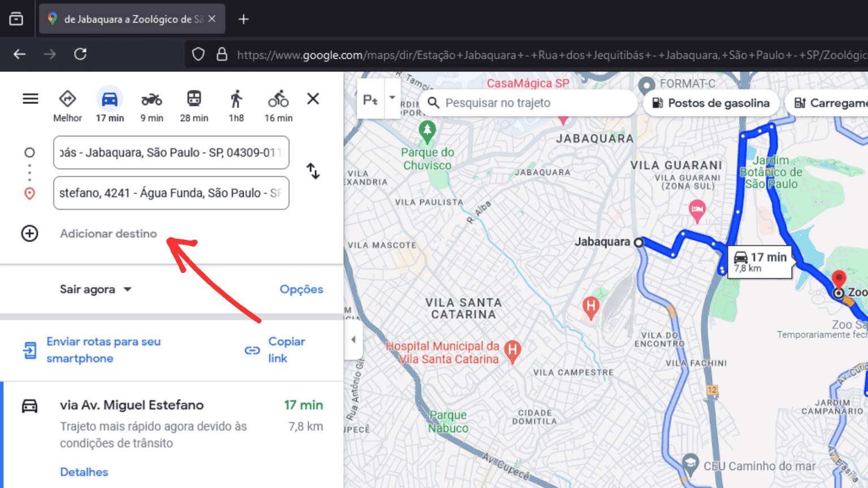Click the tracking protection shield icon
Image resolution: width=868 pixels, height=488 pixels.
[x=198, y=54]
